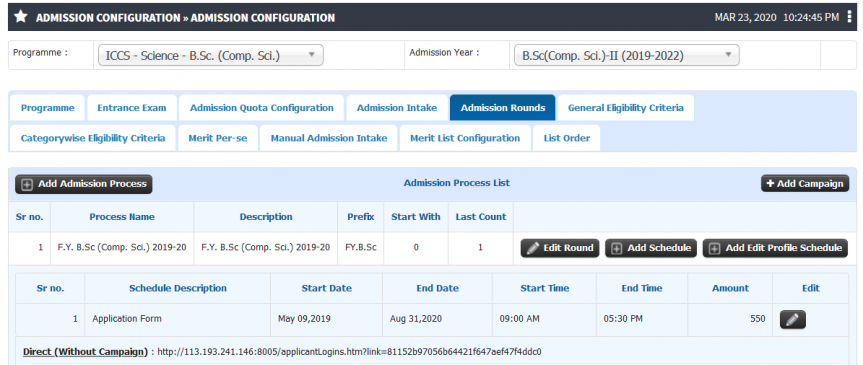Click the Amount column header
This screenshot has width=863, height=365.
coord(730,288)
